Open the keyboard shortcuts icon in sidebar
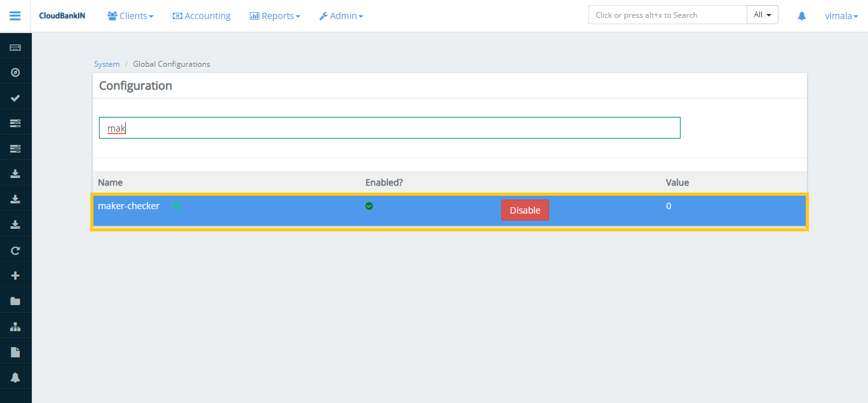The height and width of the screenshot is (403, 868). coord(15,46)
